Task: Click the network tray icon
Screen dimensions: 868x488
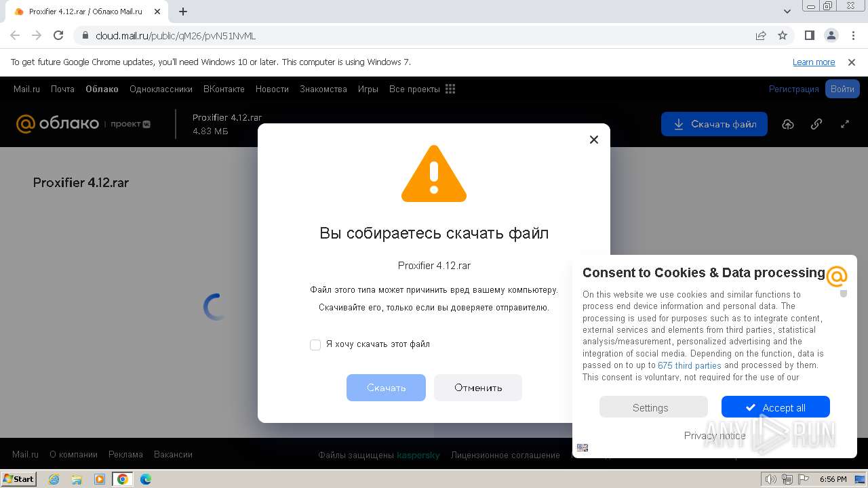Action: point(787,479)
